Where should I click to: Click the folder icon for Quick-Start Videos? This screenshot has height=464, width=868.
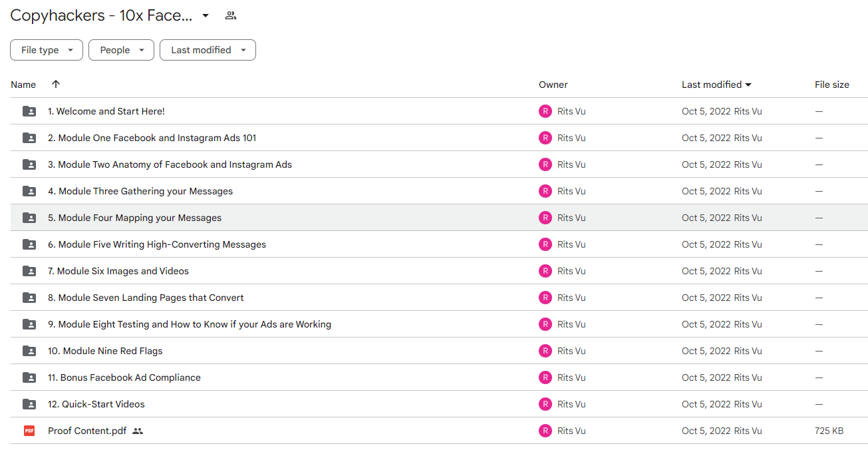pos(29,404)
